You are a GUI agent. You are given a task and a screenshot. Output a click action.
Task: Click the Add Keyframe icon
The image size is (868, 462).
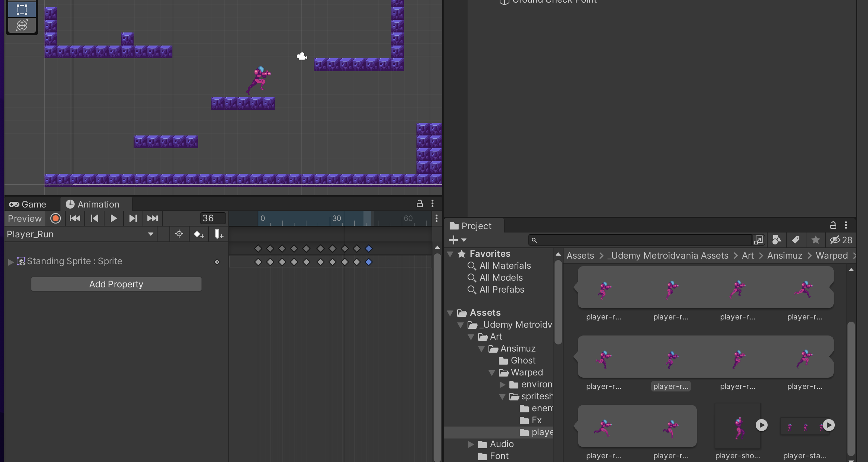(199, 234)
